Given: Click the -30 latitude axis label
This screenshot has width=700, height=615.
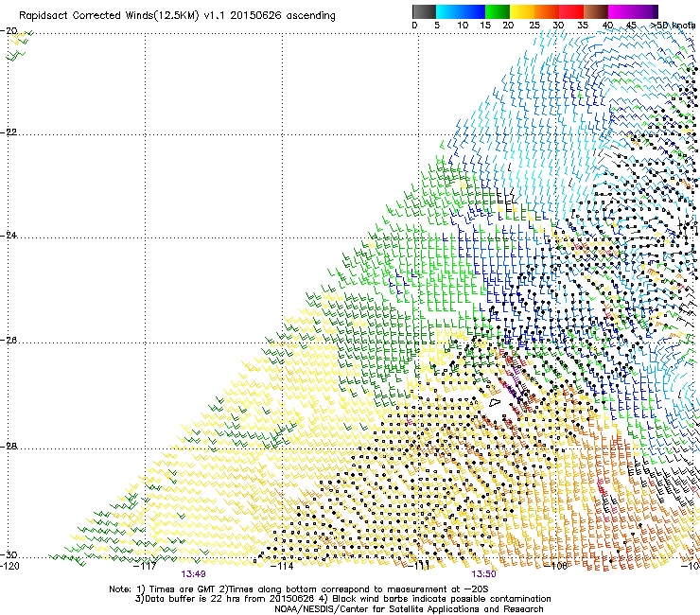Looking at the screenshot, I should (x=9, y=554).
